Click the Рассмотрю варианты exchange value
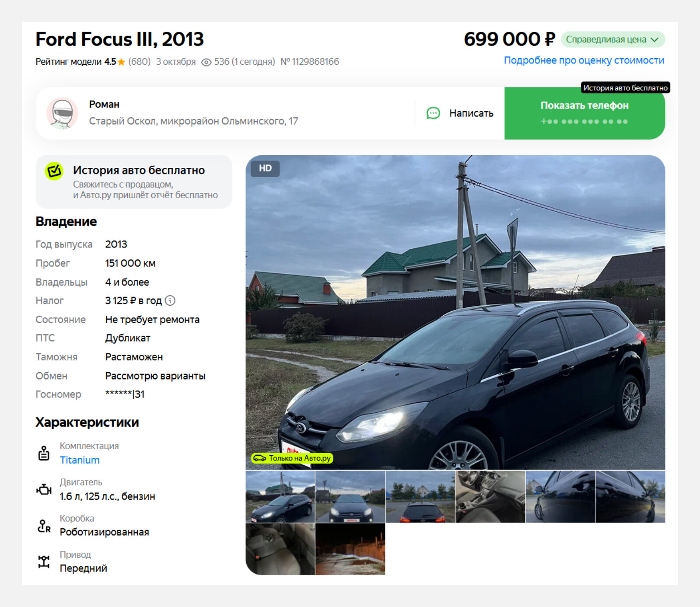The height and width of the screenshot is (607, 700). tap(155, 376)
